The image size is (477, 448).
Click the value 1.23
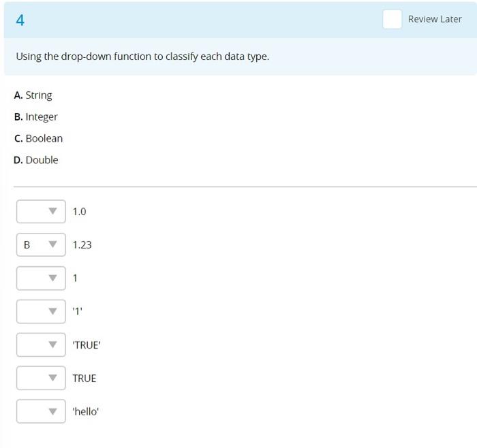pos(82,244)
